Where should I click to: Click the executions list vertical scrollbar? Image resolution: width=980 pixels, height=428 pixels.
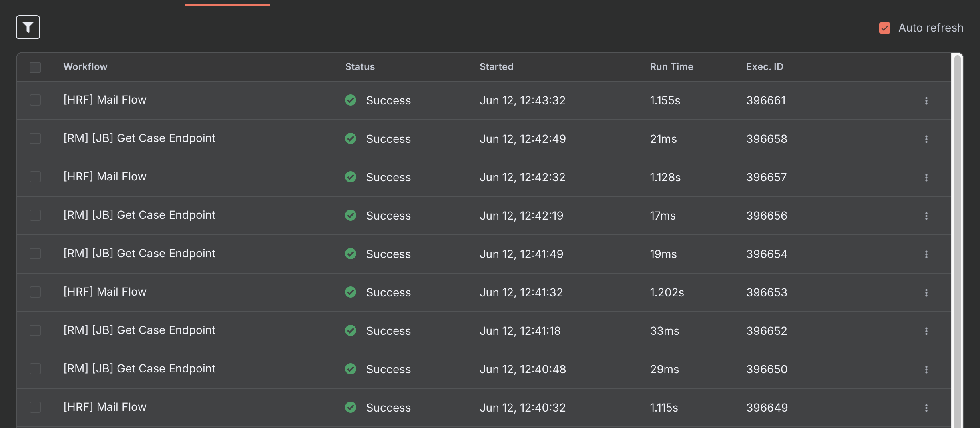(957, 240)
